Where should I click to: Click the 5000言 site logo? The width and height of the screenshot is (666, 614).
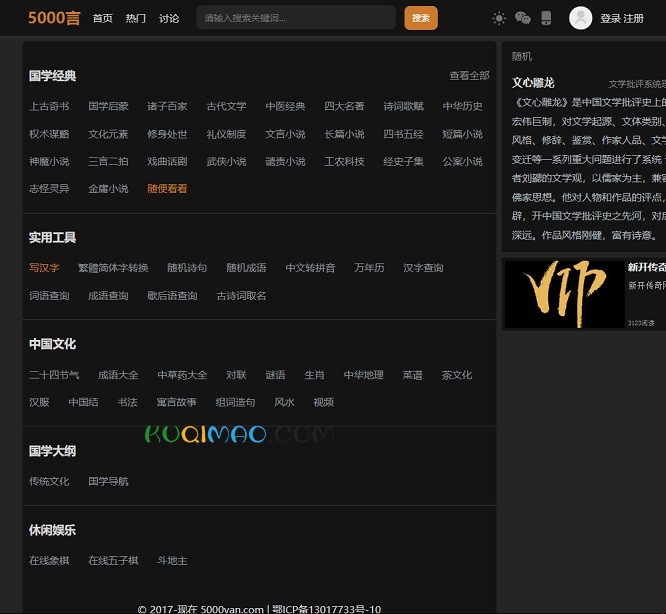[x=54, y=18]
